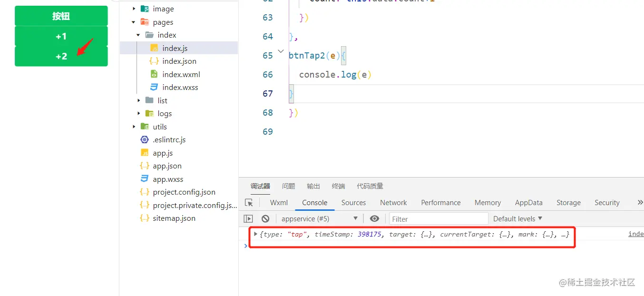Open the Storage devtools tab

[568, 202]
